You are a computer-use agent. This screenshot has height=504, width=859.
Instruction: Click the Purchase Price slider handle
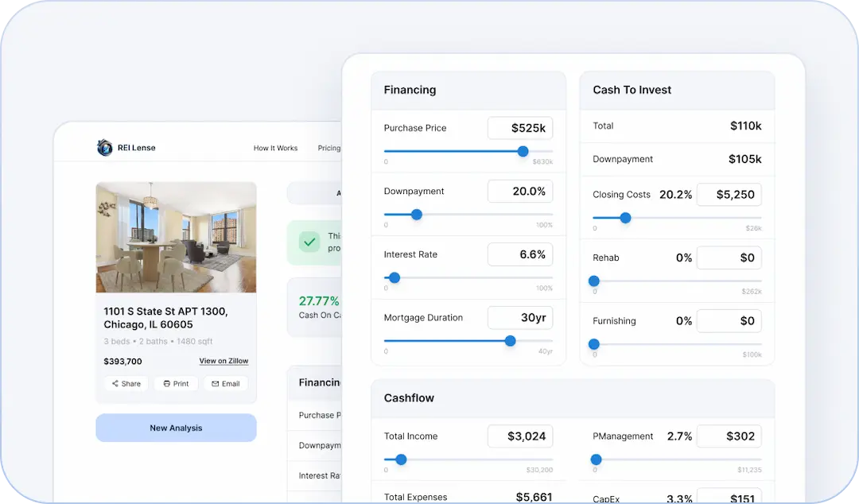point(523,151)
